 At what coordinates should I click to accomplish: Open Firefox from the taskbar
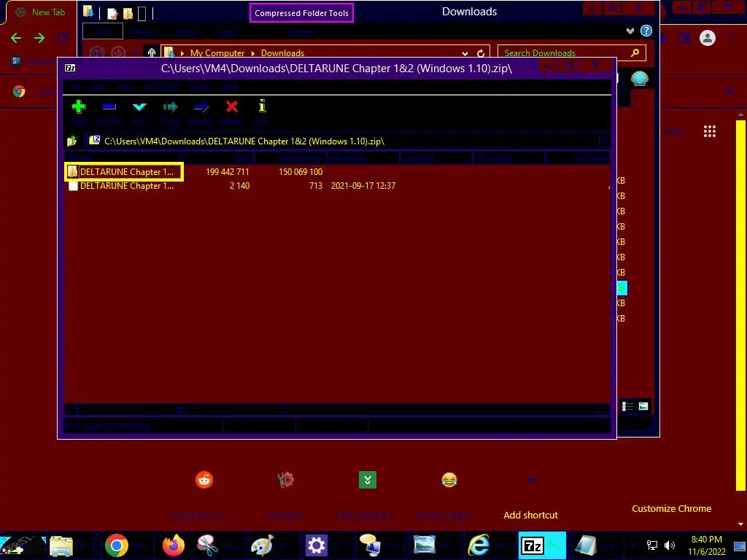174,545
